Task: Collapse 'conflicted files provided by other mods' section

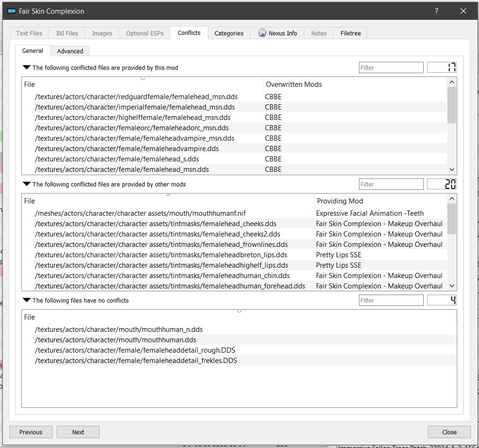Action: [26, 184]
